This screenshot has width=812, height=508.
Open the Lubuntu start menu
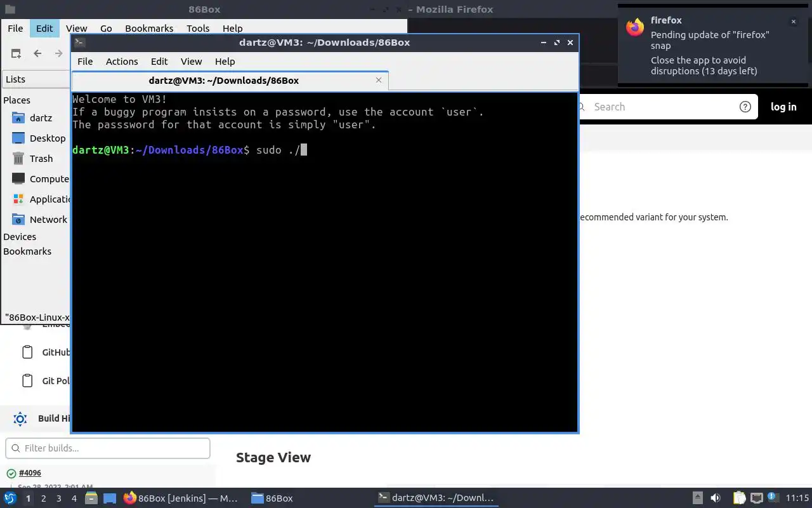pyautogui.click(x=10, y=498)
